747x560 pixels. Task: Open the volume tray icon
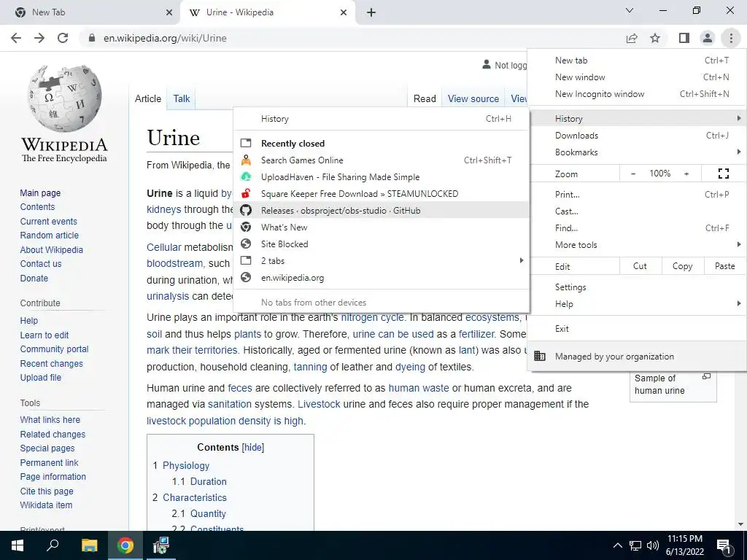click(653, 545)
